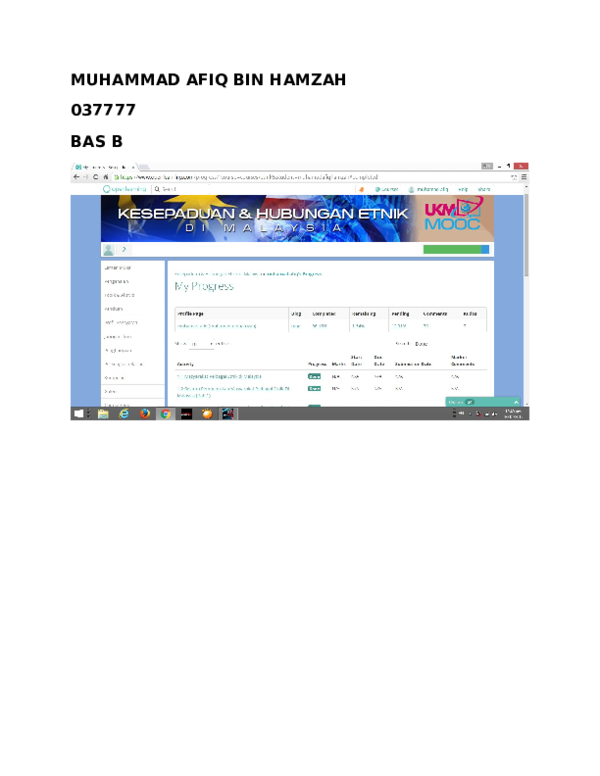This screenshot has height=776, width=600.
Task: Click the first sidebar menu item
Action: pyautogui.click(x=118, y=268)
